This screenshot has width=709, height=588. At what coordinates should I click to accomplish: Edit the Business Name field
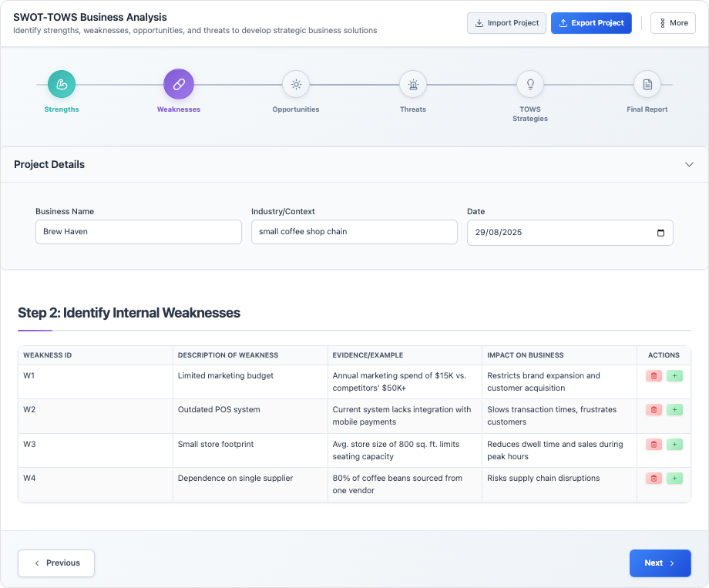[138, 232]
